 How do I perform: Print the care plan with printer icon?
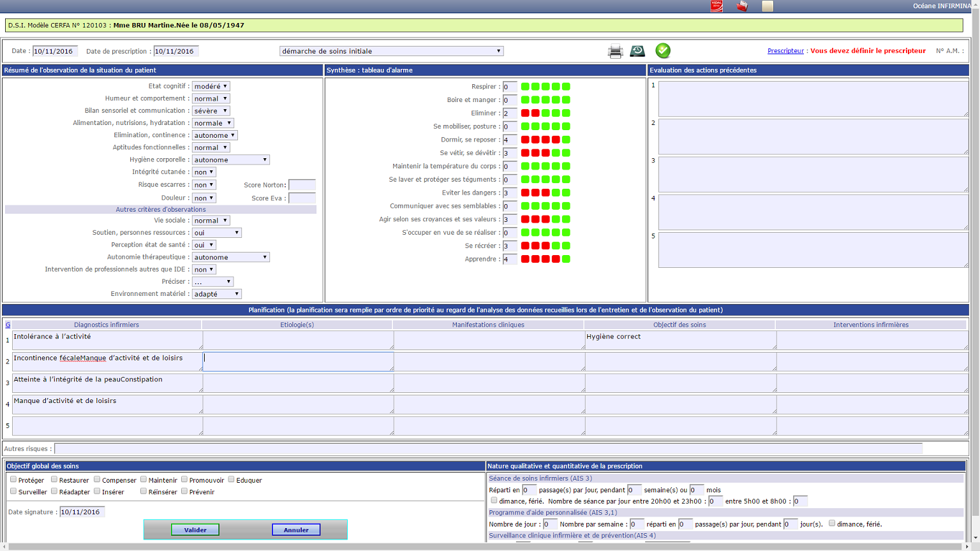pyautogui.click(x=615, y=51)
